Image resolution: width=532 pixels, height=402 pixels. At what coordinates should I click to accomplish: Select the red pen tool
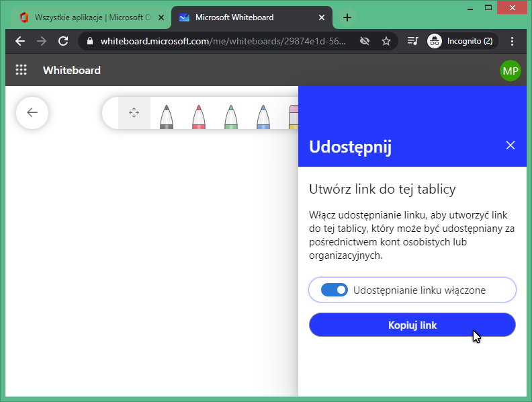pos(198,116)
